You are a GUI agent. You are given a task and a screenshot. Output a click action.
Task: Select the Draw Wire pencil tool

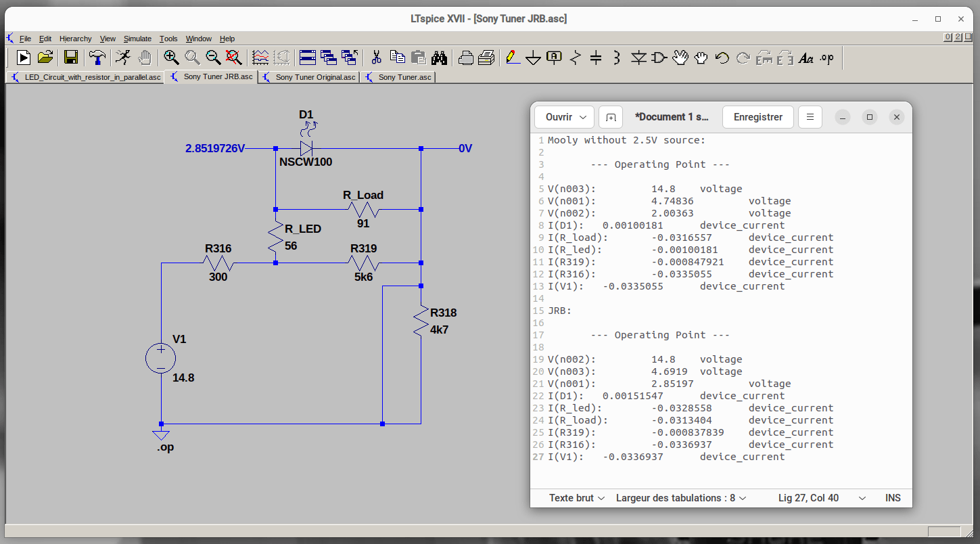[x=513, y=58]
